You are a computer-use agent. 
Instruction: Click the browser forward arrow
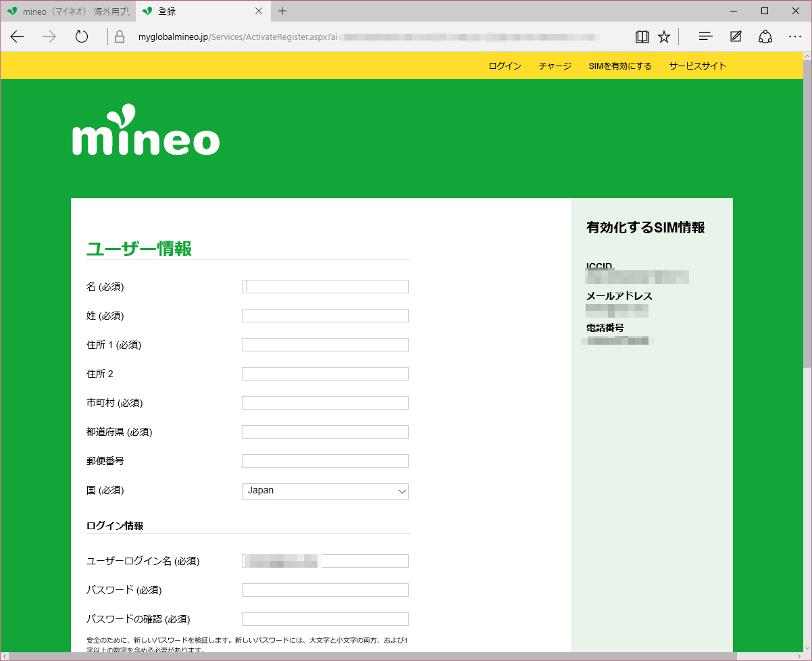(x=49, y=36)
